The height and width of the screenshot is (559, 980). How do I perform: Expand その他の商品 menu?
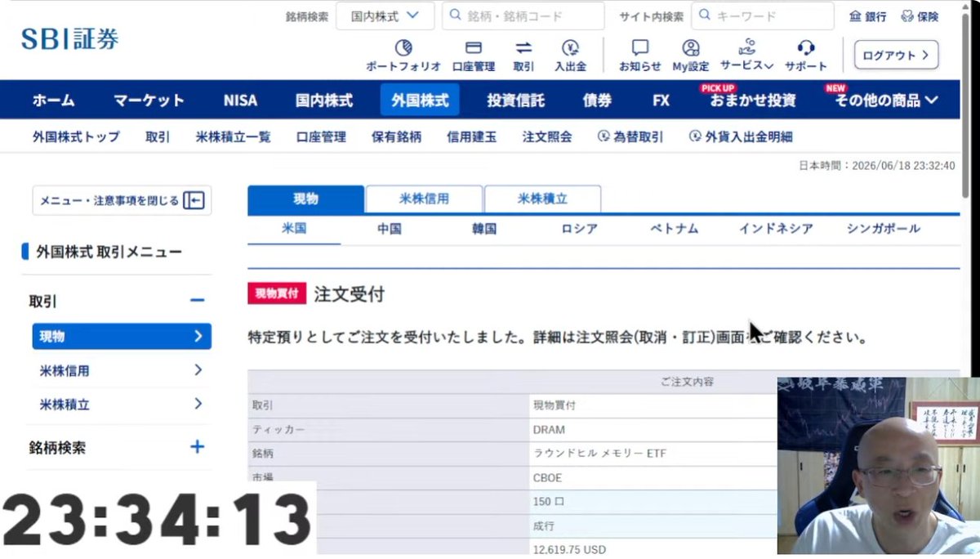(x=886, y=101)
